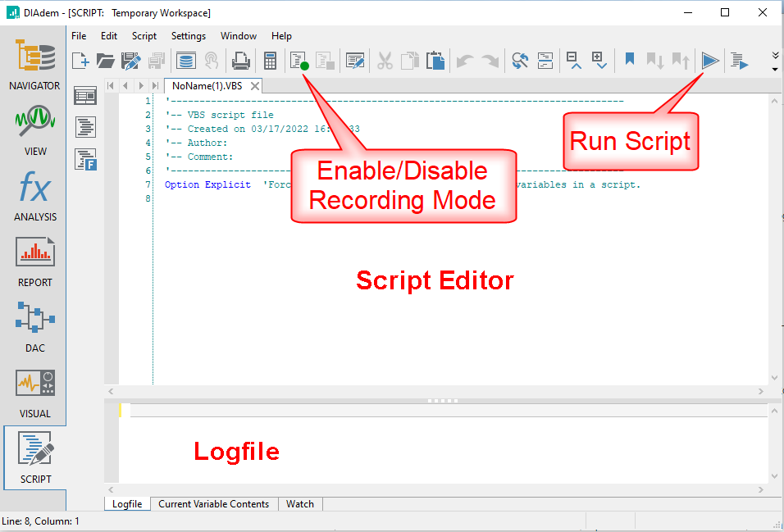Open the calculator icon in toolbar

point(270,60)
